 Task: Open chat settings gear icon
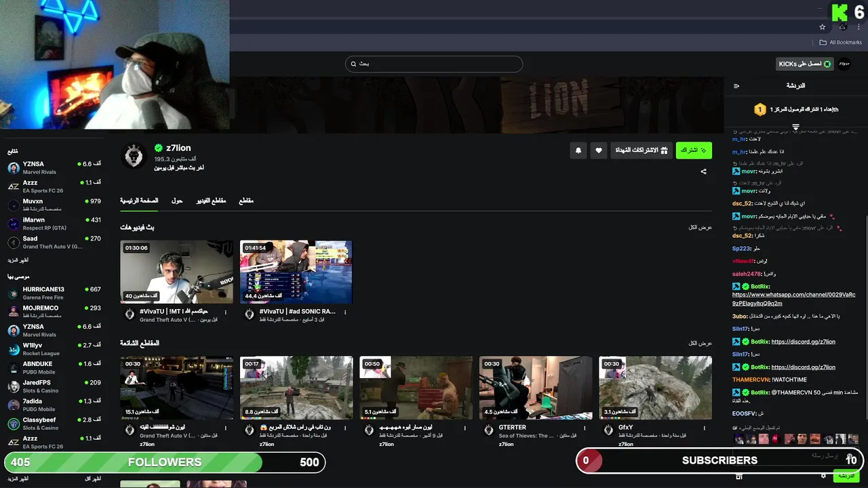coord(823,476)
